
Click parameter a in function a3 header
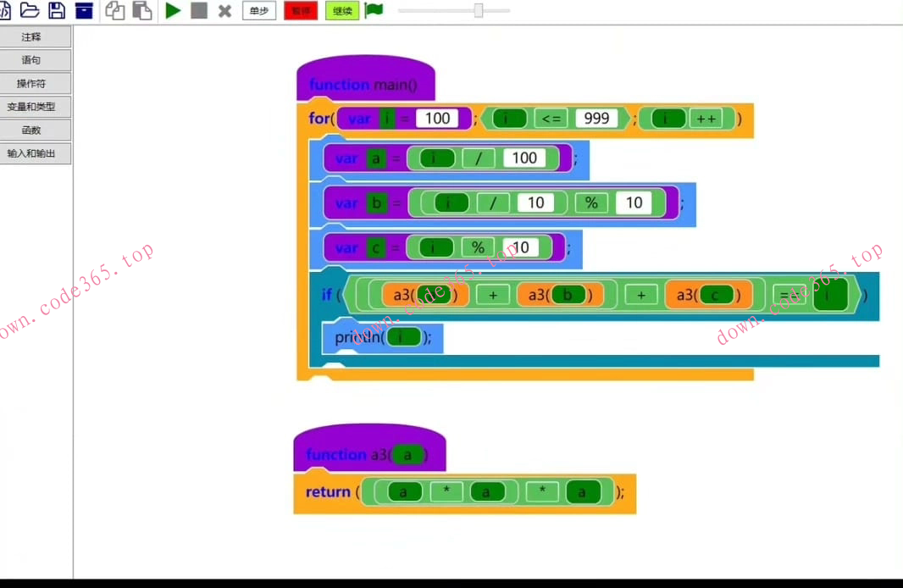point(407,455)
